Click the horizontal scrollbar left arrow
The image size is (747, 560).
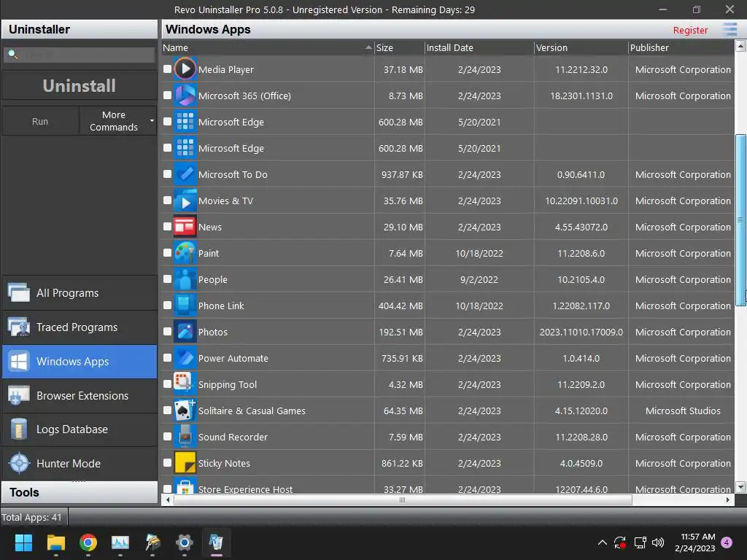click(x=167, y=500)
